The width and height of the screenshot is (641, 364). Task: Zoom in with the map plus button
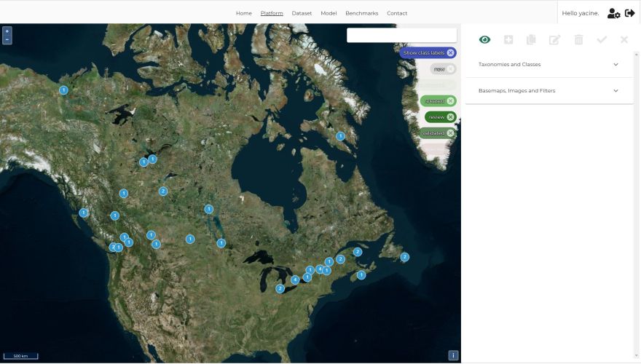7,31
